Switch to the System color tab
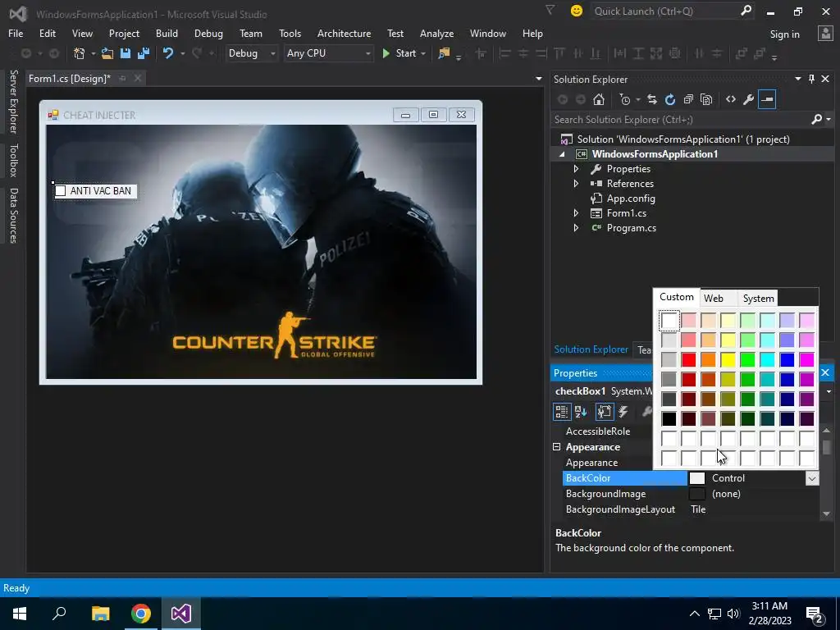840x630 pixels. click(758, 299)
